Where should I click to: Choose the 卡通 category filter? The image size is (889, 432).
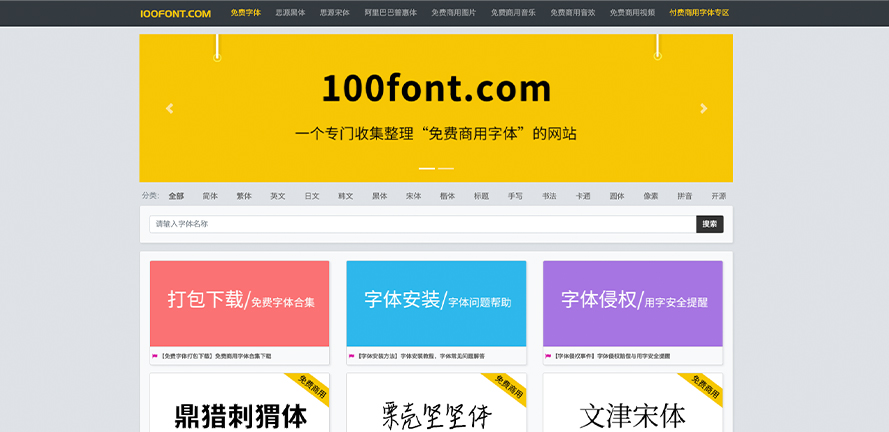coord(583,196)
